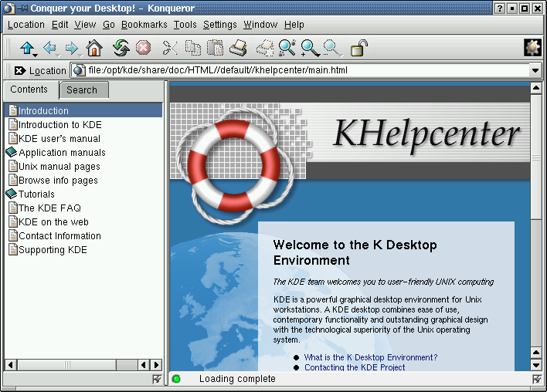Follow the 'Contacting the KDE Project' link
Screen dimensions: 547x392
point(354,367)
